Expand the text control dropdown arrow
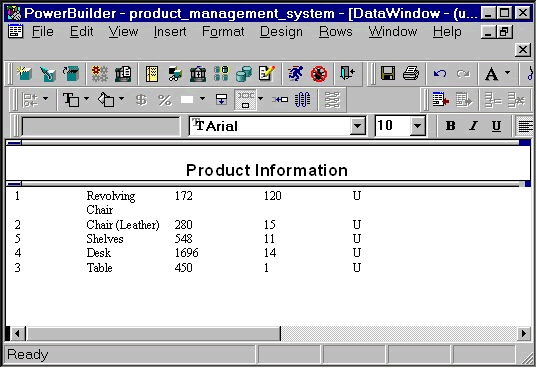The width and height of the screenshot is (537, 368). point(86,99)
